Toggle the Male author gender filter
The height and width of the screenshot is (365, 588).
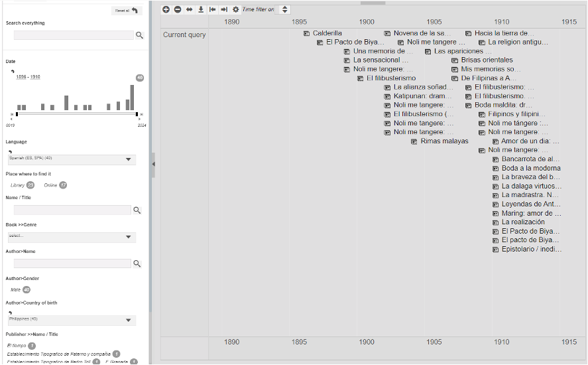(15, 289)
